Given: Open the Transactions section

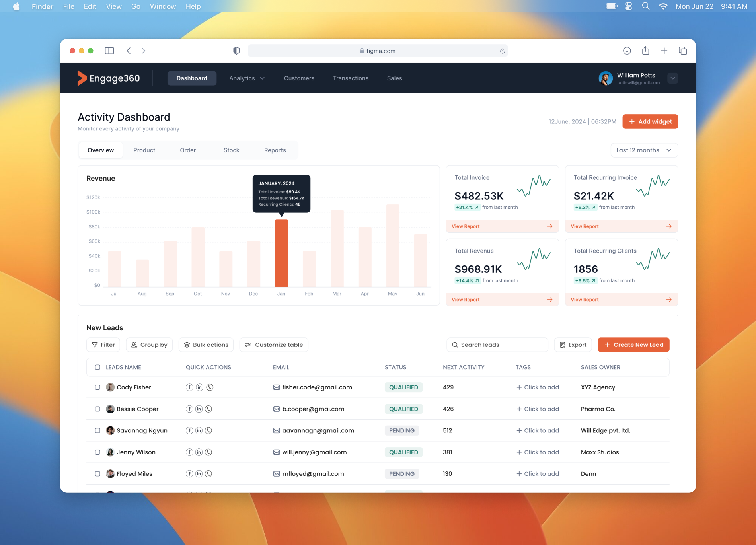Looking at the screenshot, I should (350, 78).
